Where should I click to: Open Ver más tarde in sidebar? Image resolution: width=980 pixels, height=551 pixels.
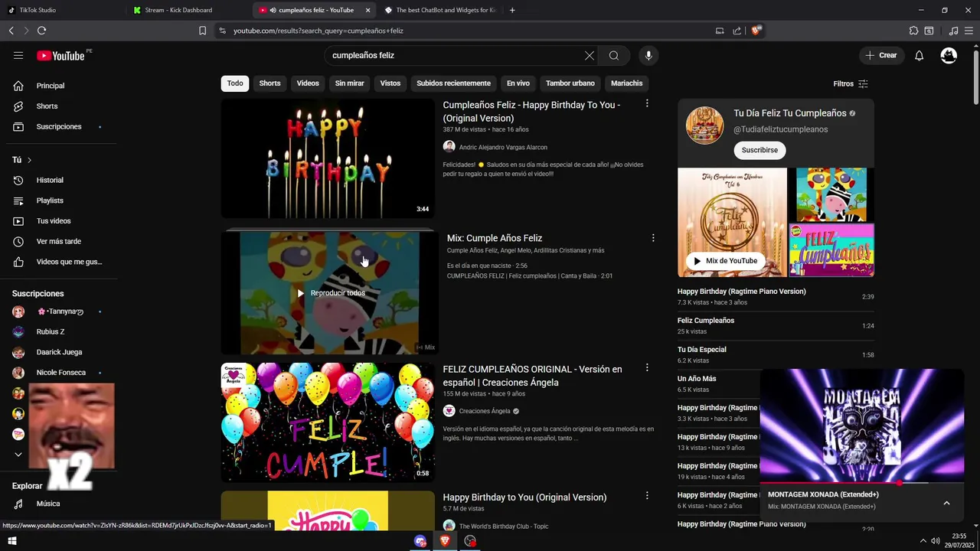click(x=58, y=241)
